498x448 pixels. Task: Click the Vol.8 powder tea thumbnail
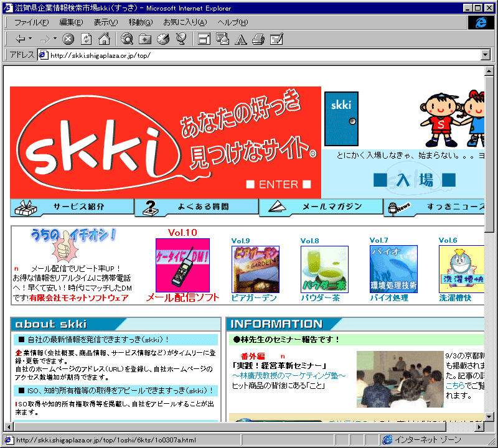(324, 269)
